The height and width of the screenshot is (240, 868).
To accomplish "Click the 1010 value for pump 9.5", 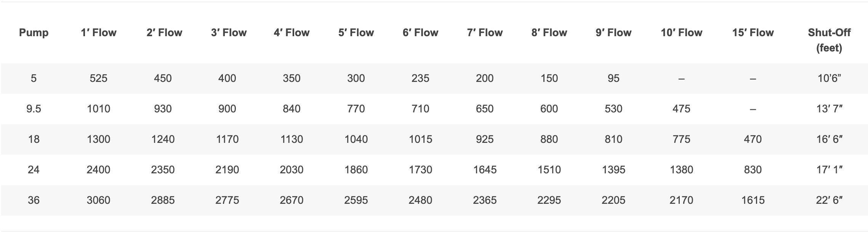I will coord(98,109).
